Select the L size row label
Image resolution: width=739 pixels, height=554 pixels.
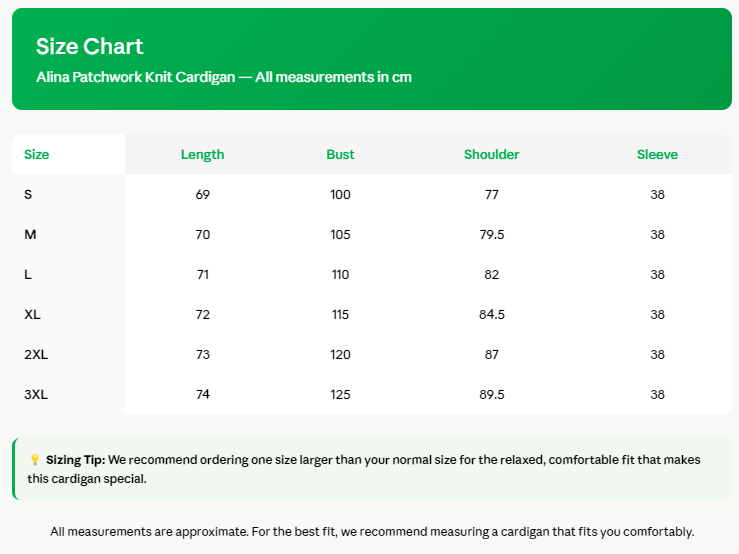(28, 274)
